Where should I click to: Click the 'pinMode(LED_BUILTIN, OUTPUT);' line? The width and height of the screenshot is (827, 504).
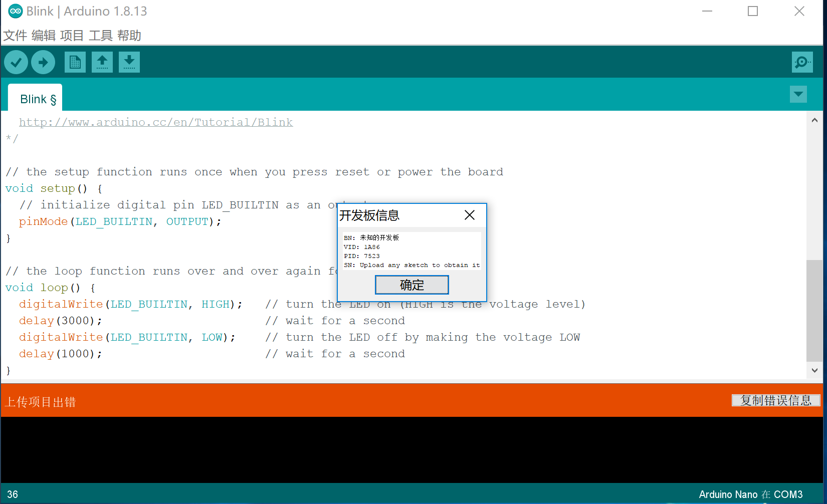tap(120, 221)
